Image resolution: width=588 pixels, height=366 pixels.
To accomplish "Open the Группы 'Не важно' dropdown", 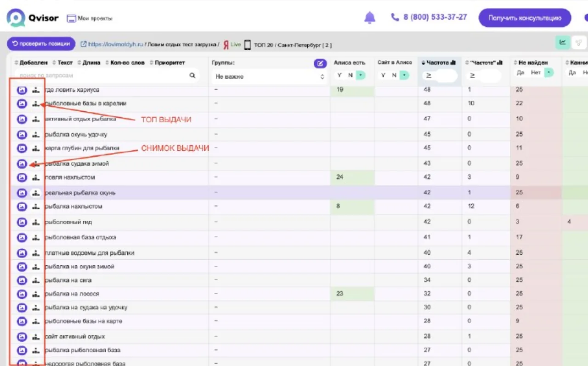I will 269,77.
